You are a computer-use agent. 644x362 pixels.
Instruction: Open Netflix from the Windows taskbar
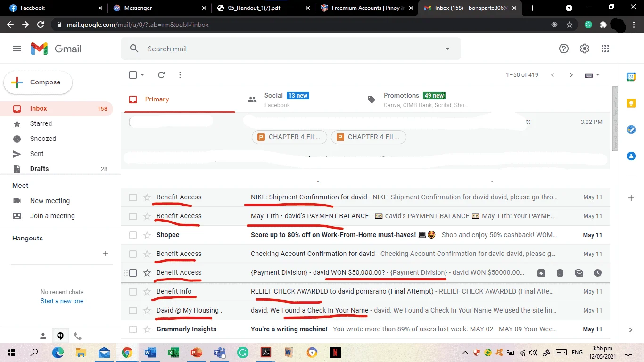click(335, 352)
